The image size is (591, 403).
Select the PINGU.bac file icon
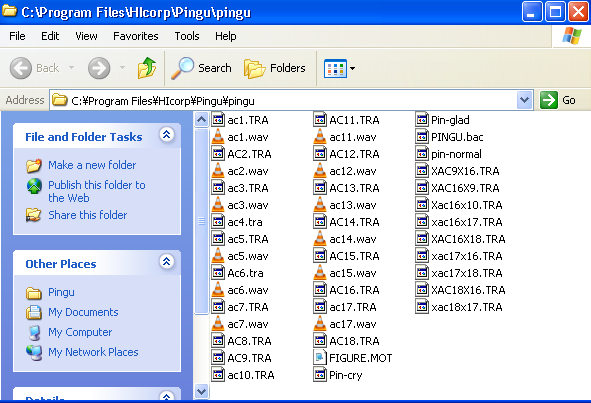point(422,137)
